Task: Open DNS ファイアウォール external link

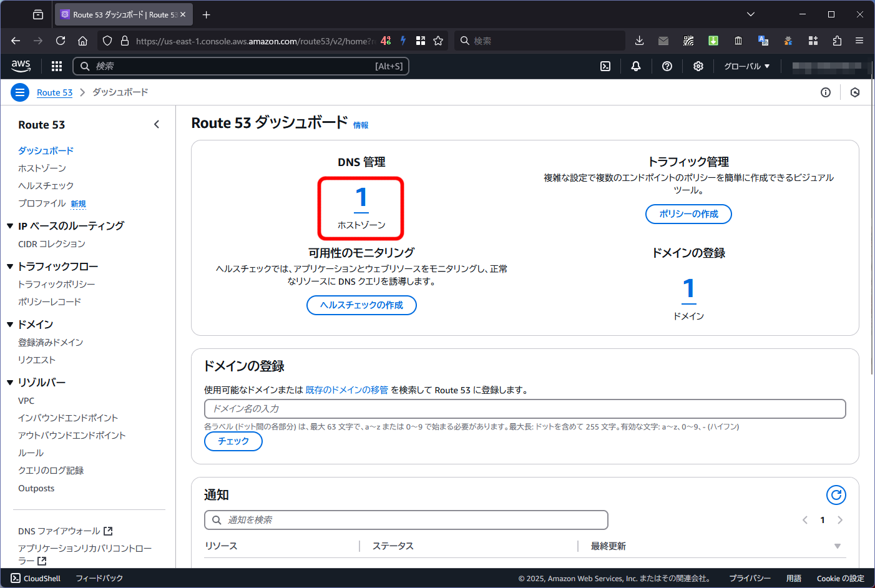Action: coord(65,531)
